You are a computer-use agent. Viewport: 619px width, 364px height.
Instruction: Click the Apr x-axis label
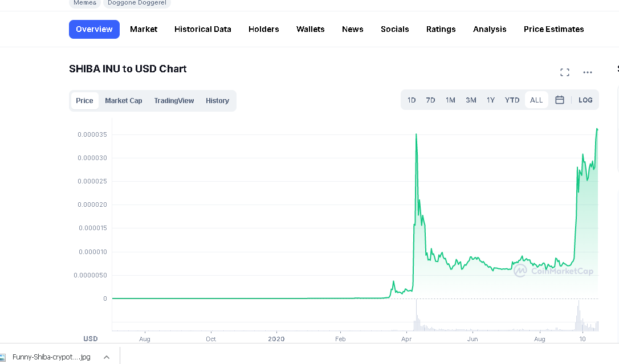406,339
